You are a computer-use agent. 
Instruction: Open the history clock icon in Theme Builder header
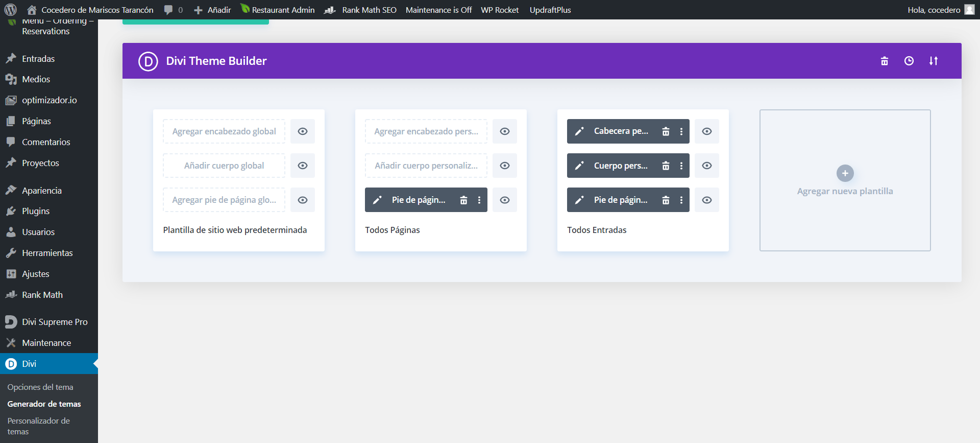[x=909, y=61]
